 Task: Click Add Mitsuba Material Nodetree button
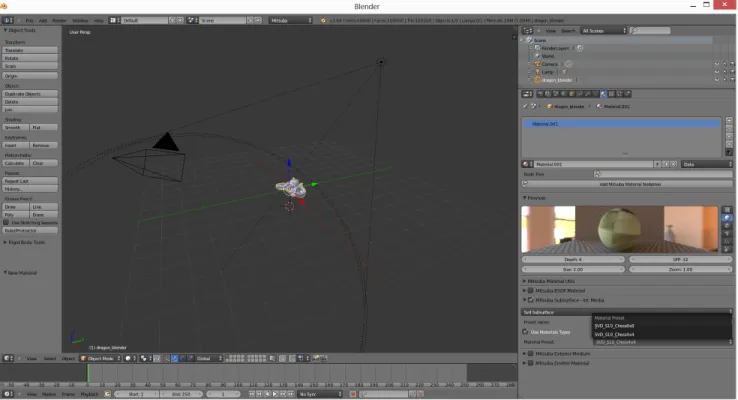coord(627,184)
